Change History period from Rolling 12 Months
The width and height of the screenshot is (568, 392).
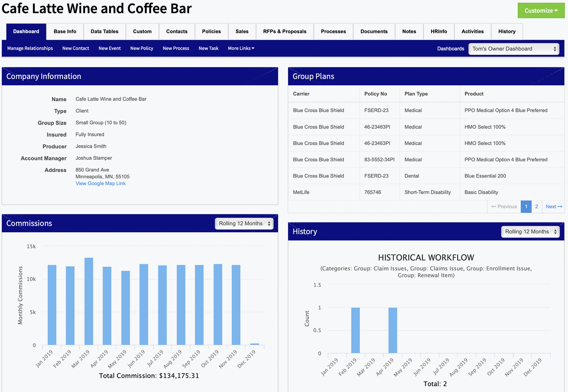coord(530,232)
